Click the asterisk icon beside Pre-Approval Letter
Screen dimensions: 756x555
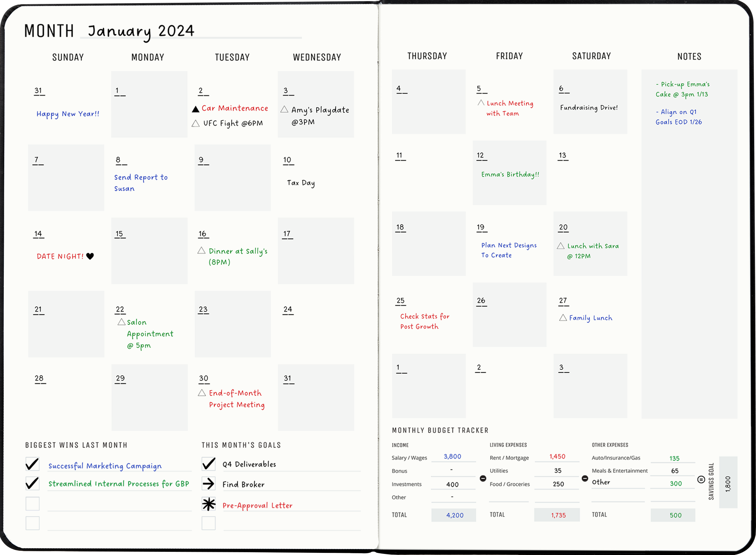208,504
